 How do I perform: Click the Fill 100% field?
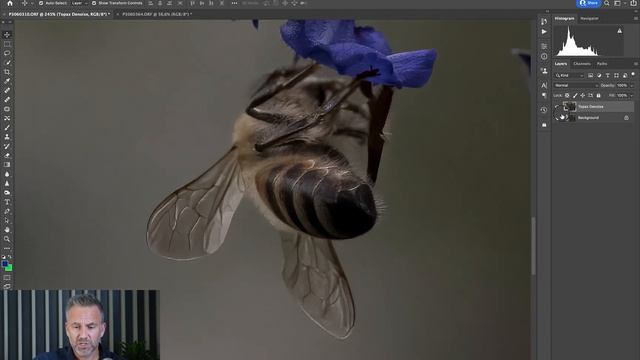[622, 96]
